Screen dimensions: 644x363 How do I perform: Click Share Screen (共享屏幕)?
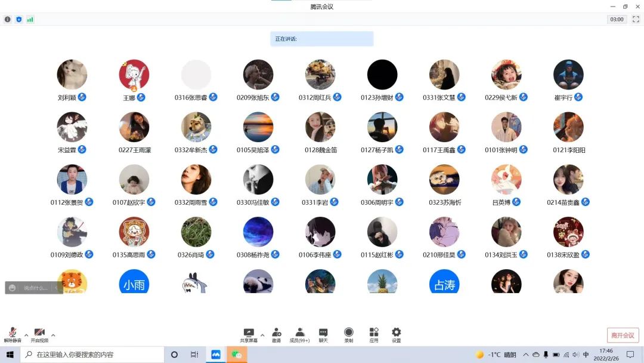tap(249, 334)
